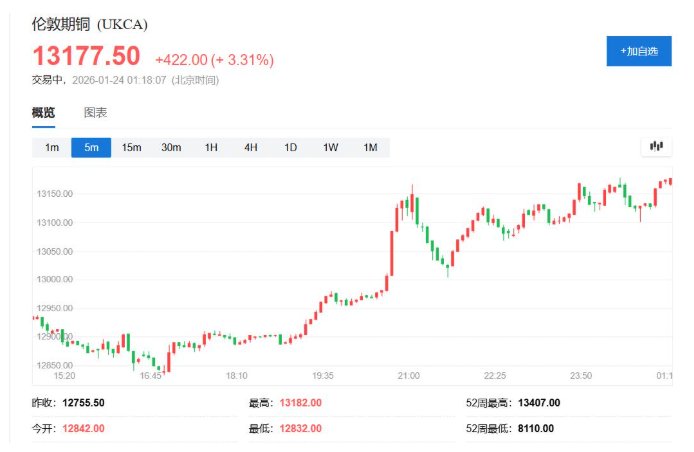Select the 1m interval

coord(52,148)
